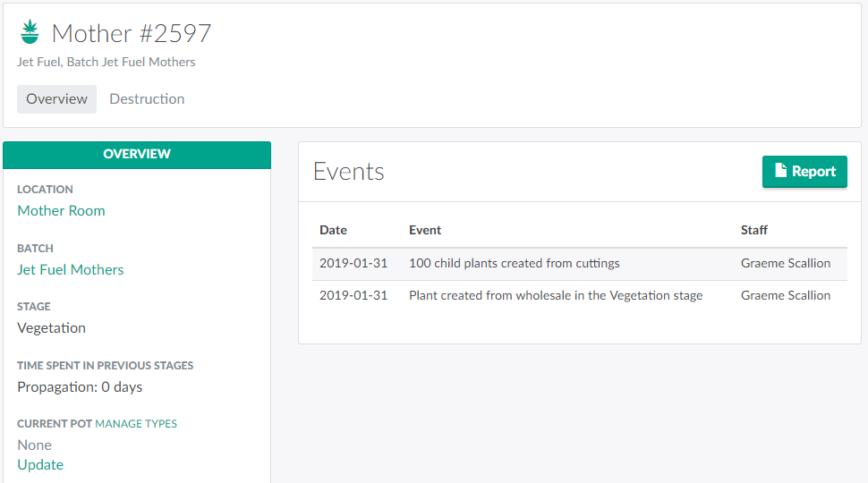Screen dimensions: 868x483
Task: Click the green OVERVIEW panel header
Action: (137, 154)
